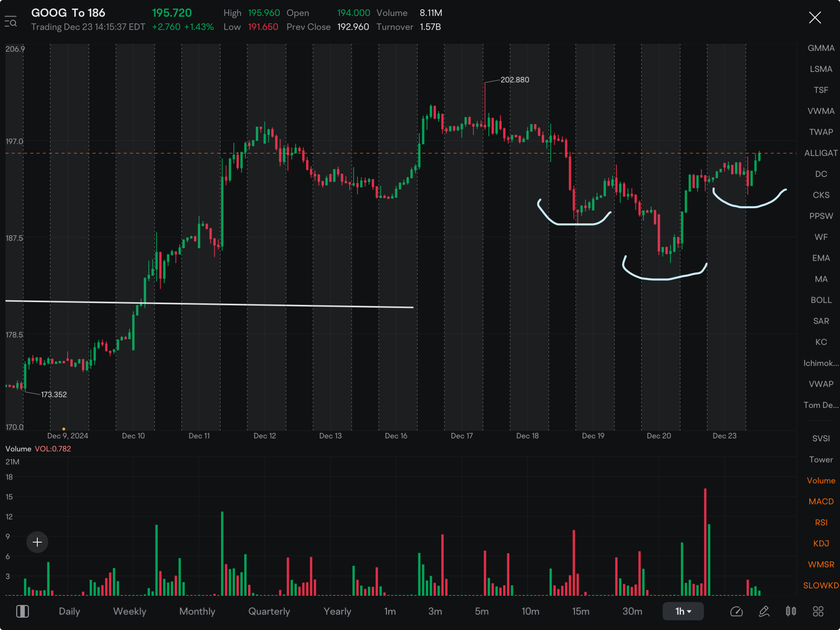Enable the CKS indicator
Screen dimensions: 840x630
[821, 195]
